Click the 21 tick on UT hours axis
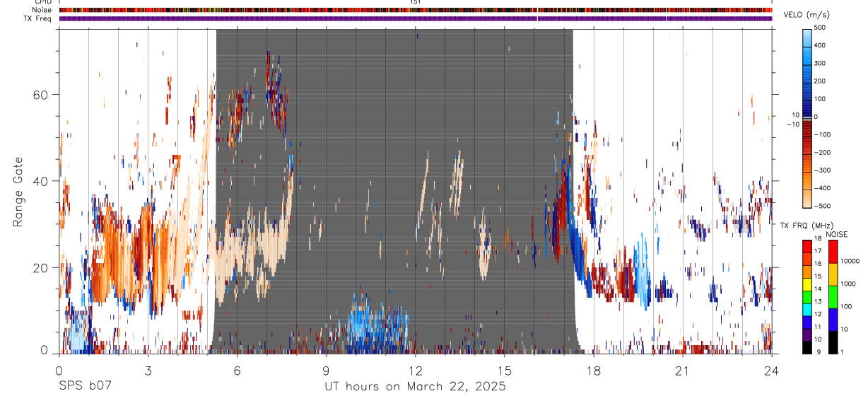This screenshot has height=401, width=868. point(682,370)
